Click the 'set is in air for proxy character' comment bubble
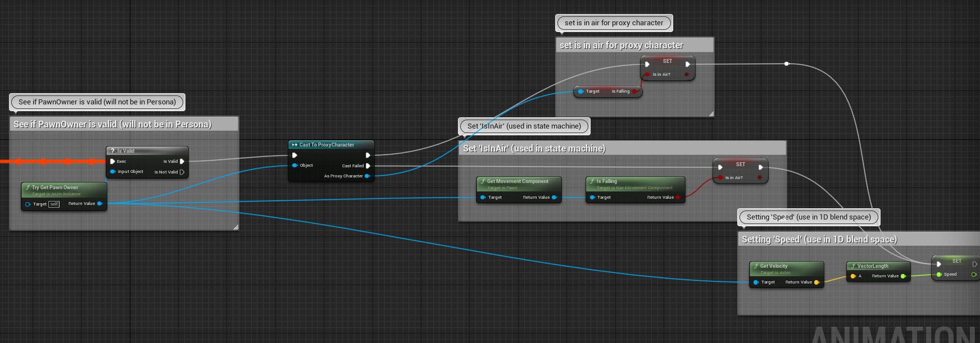This screenshot has width=980, height=343. coord(614,23)
